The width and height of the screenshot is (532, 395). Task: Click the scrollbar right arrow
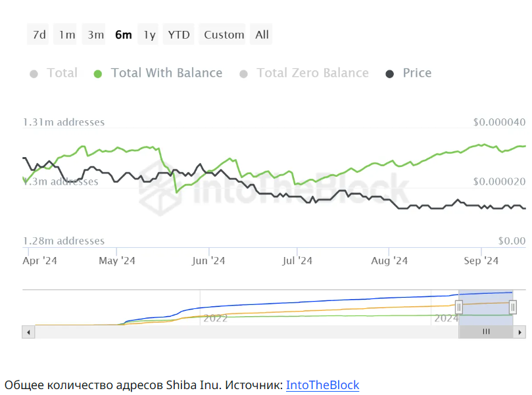[520, 332]
